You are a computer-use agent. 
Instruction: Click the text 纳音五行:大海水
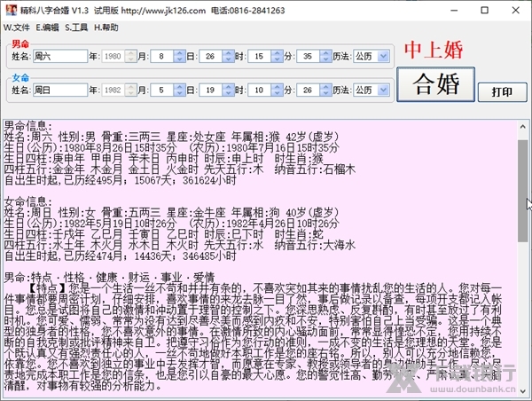[x=315, y=245]
